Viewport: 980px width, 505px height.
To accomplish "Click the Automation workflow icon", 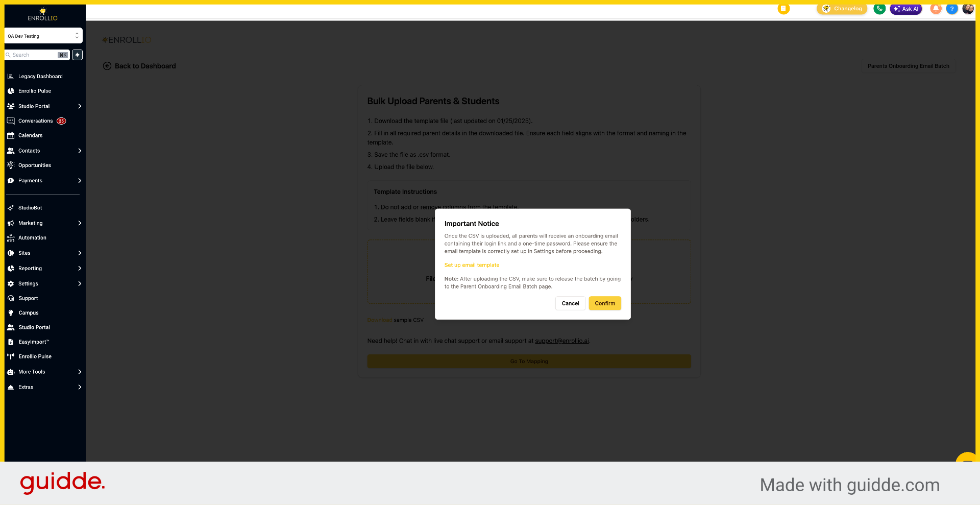I will pos(11,238).
